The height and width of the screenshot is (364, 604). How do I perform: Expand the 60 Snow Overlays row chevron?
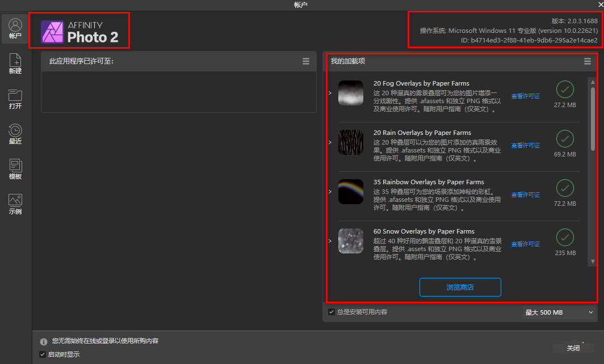(x=330, y=241)
